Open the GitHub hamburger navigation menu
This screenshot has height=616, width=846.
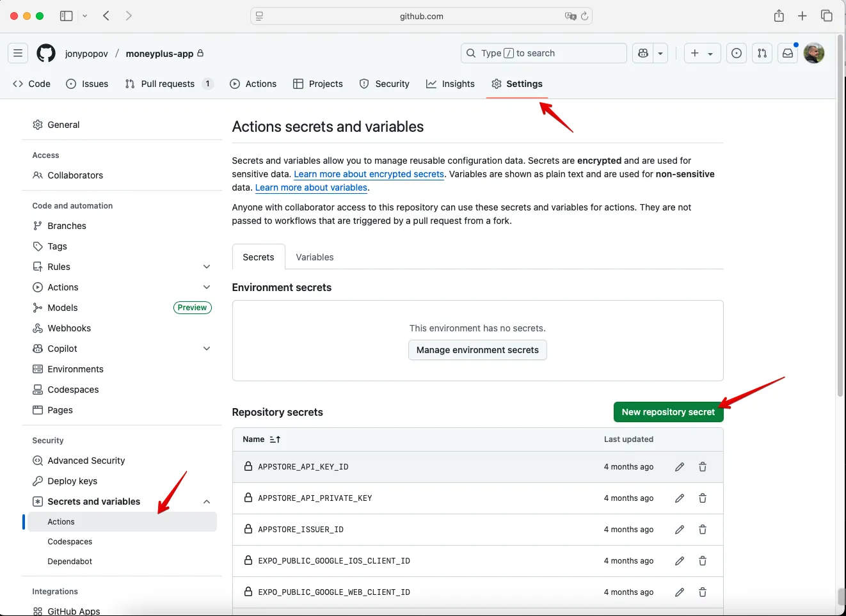tap(18, 53)
